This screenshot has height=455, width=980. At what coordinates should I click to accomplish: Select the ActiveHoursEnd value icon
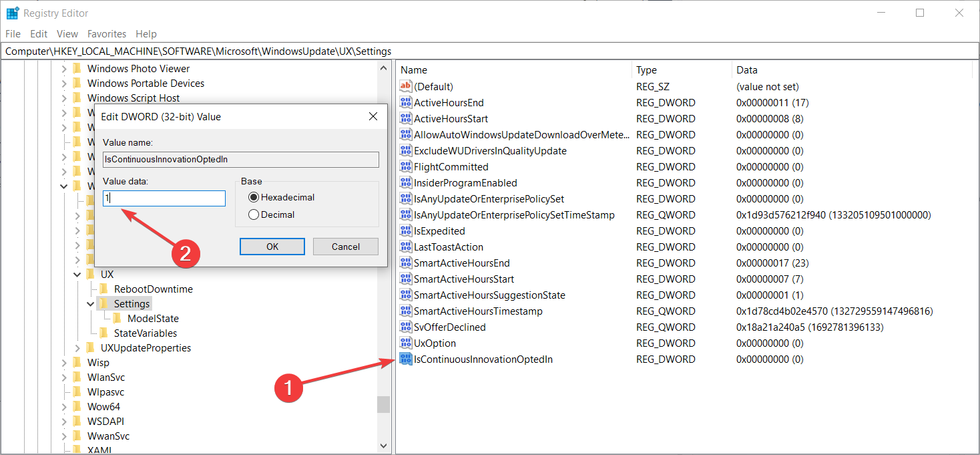point(406,103)
